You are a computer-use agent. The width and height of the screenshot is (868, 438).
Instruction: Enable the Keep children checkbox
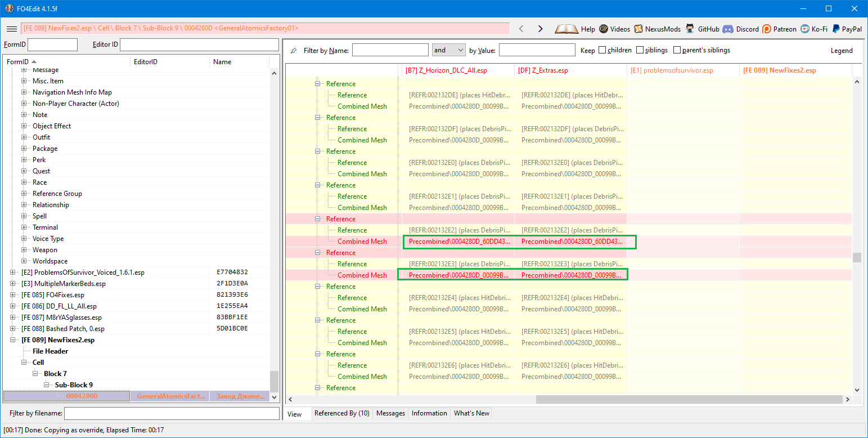tap(602, 50)
